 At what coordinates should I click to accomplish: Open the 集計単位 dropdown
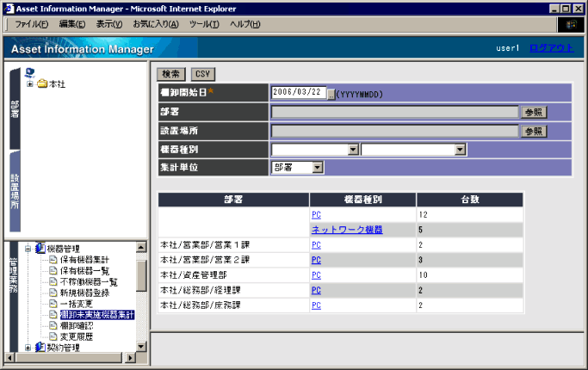click(x=318, y=167)
